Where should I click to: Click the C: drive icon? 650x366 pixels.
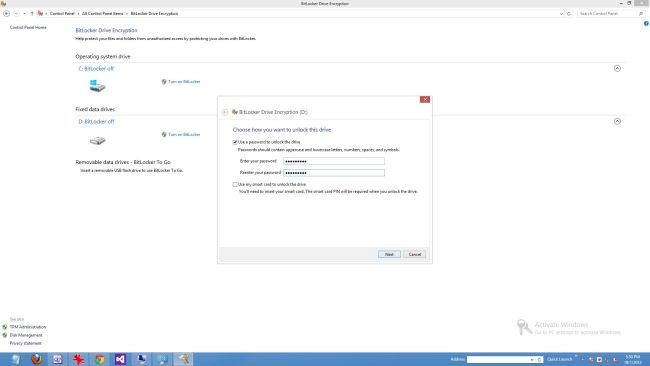(x=97, y=86)
